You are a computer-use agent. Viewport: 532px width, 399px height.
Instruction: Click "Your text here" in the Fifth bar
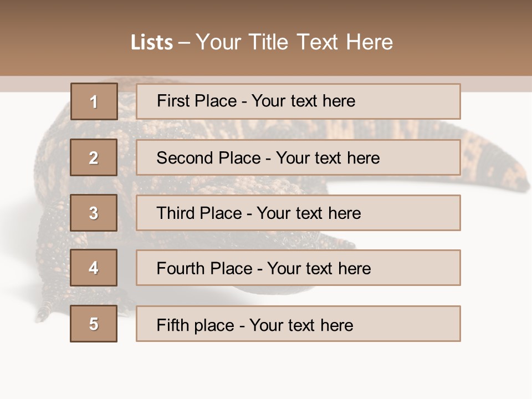click(301, 325)
